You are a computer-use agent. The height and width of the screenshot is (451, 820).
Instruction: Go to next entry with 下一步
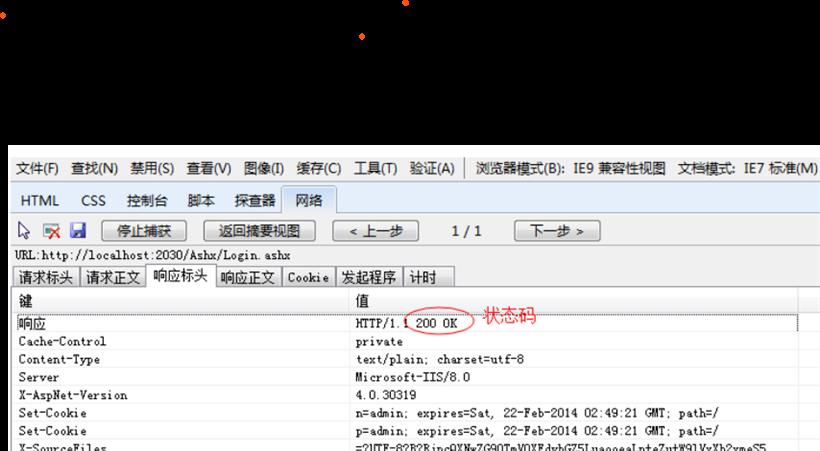click(556, 231)
